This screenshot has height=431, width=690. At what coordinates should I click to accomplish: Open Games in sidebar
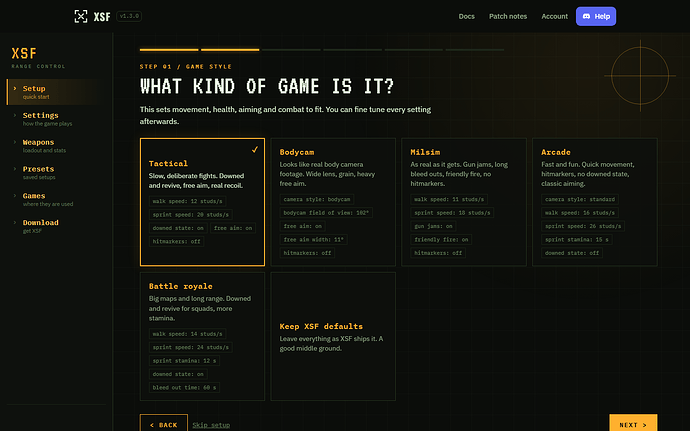[x=55, y=199]
